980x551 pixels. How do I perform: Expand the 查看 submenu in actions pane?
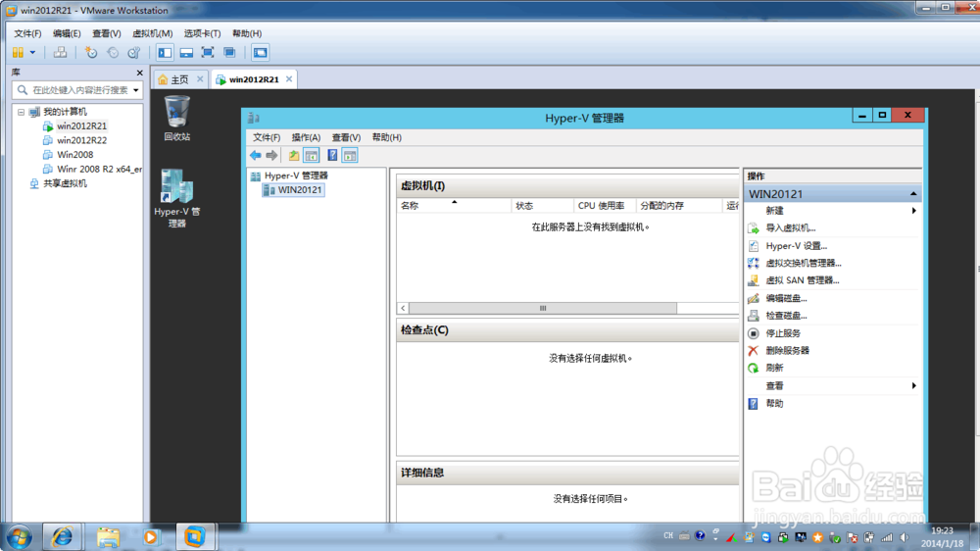click(x=832, y=386)
